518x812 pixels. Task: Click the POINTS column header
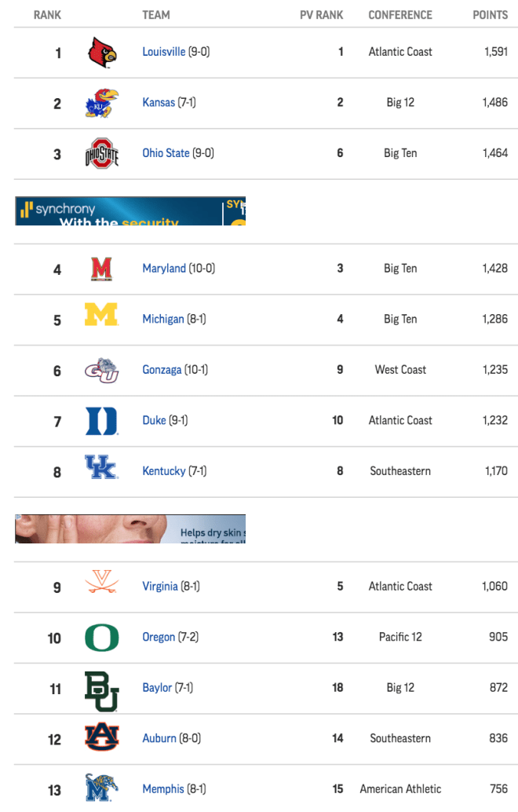490,15
